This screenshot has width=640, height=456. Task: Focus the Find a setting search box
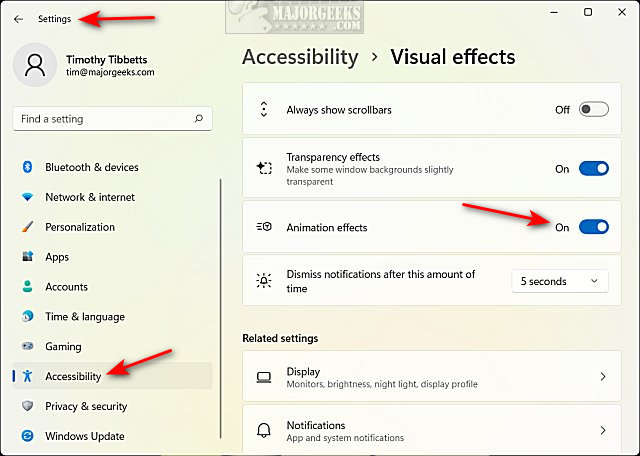[x=100, y=119]
